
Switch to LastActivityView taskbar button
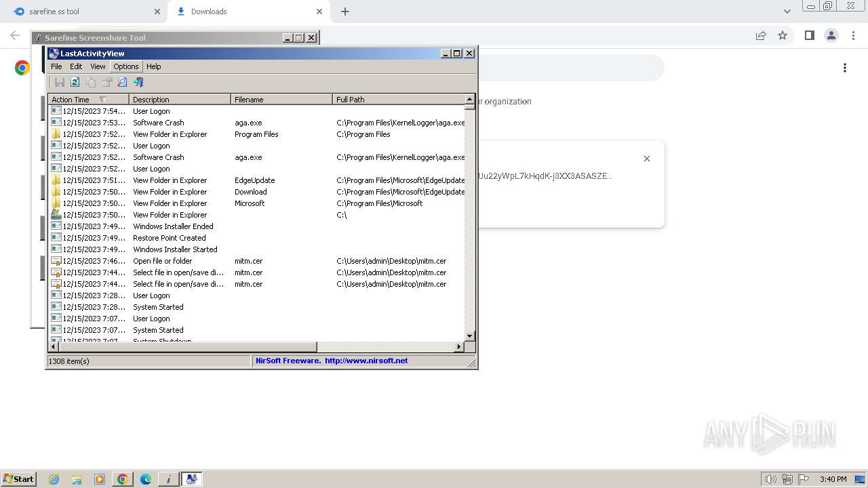point(191,479)
